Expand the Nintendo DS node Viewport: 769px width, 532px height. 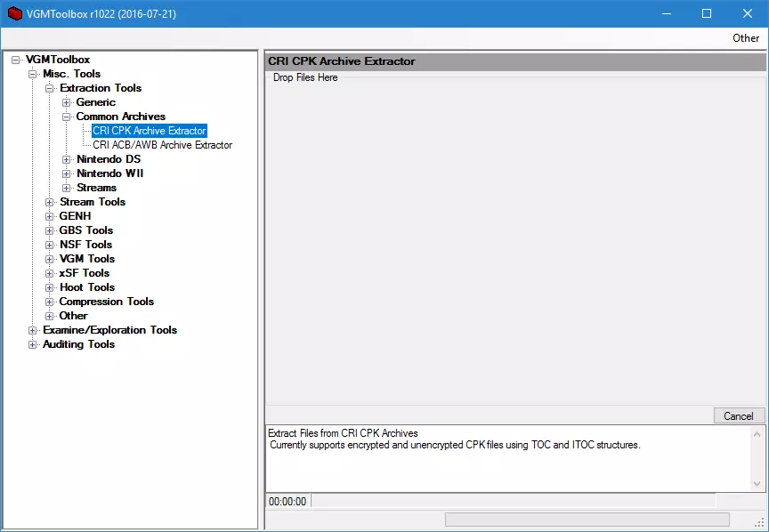point(66,159)
